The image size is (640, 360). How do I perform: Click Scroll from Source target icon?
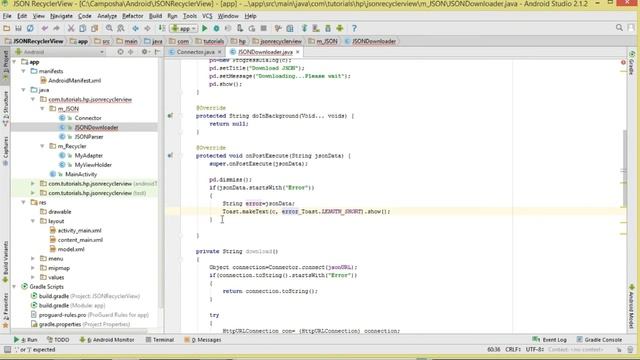pos(120,52)
